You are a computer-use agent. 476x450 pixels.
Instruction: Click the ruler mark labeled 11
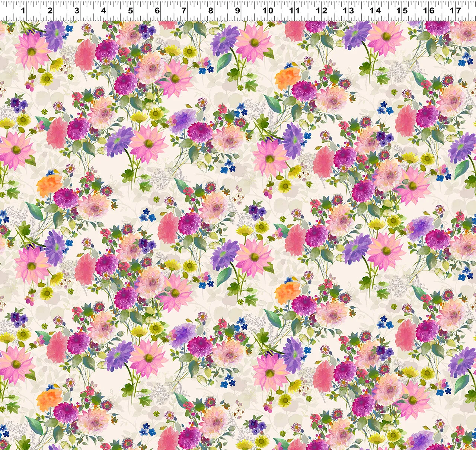click(294, 10)
